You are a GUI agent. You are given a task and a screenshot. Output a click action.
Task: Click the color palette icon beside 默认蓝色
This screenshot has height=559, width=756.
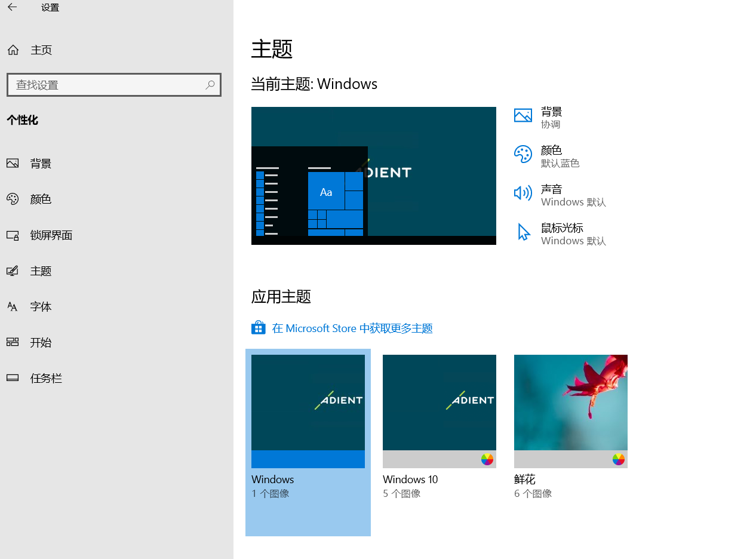523,154
